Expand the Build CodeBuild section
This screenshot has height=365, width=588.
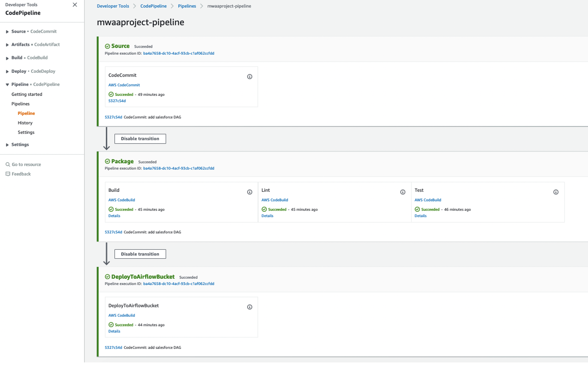point(7,58)
